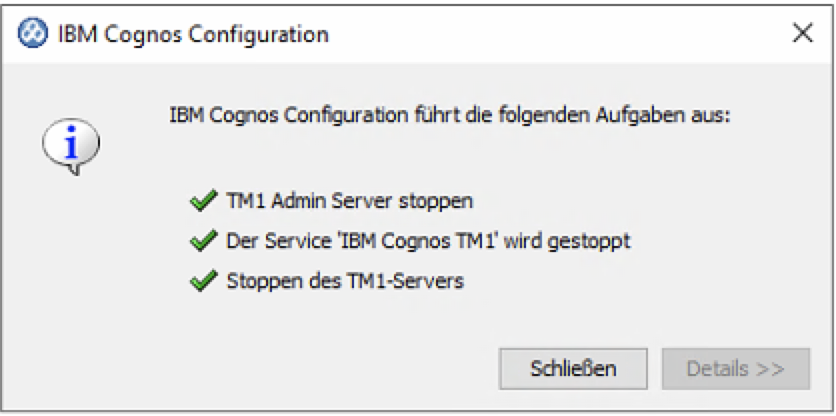This screenshot has height=416, width=836.
Task: Click empty space between header and task list
Action: pos(450,158)
